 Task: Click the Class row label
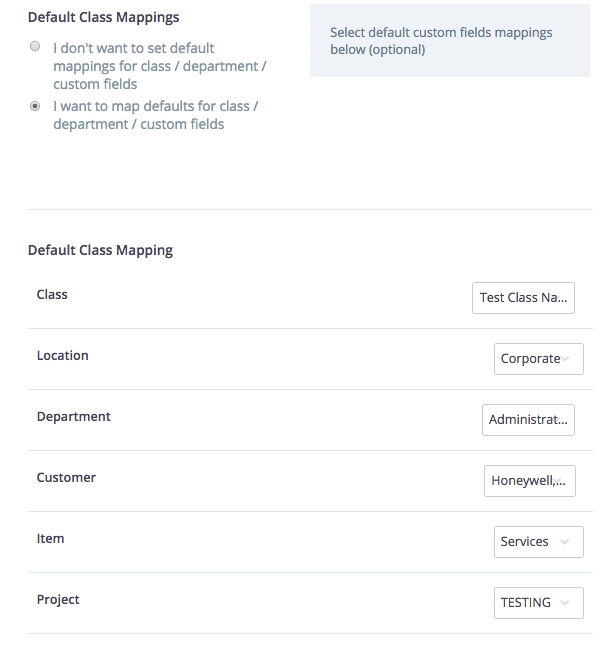(52, 295)
